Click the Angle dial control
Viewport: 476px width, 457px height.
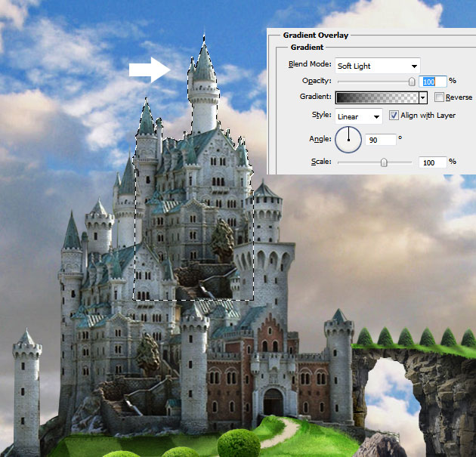click(x=348, y=140)
